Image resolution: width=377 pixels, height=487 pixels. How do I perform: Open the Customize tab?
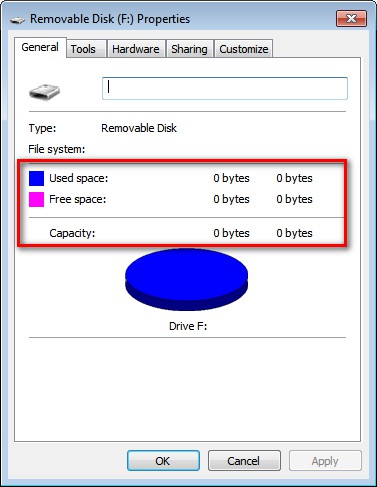(x=244, y=49)
